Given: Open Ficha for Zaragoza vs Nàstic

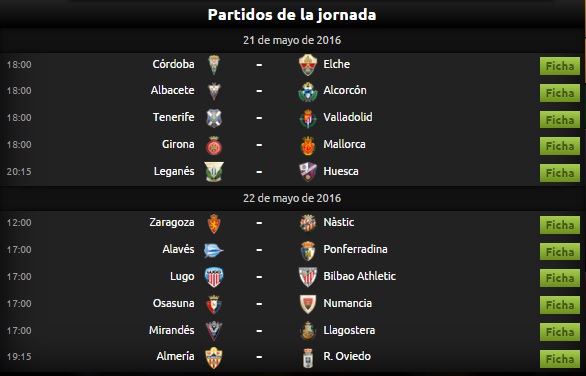Looking at the screenshot, I should click(560, 225).
